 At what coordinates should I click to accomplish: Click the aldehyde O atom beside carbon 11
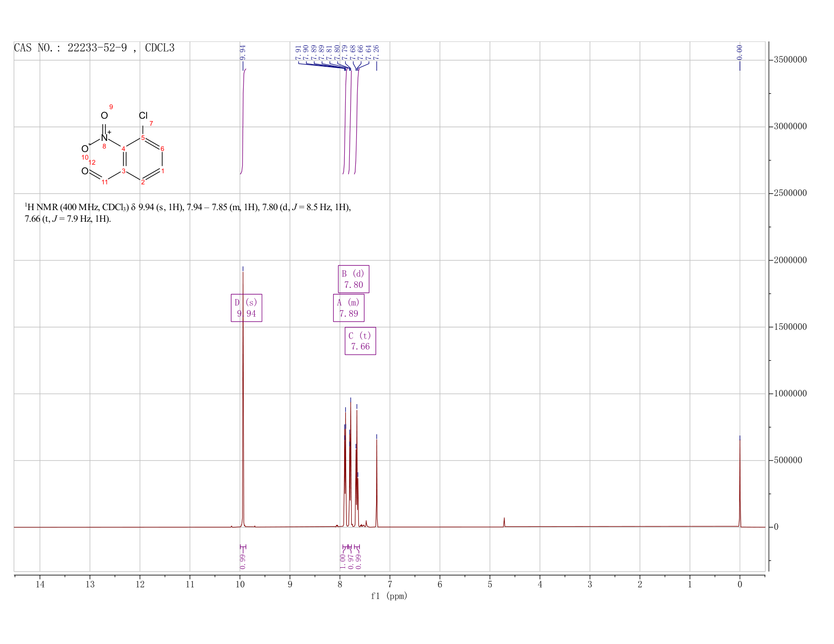(x=85, y=171)
